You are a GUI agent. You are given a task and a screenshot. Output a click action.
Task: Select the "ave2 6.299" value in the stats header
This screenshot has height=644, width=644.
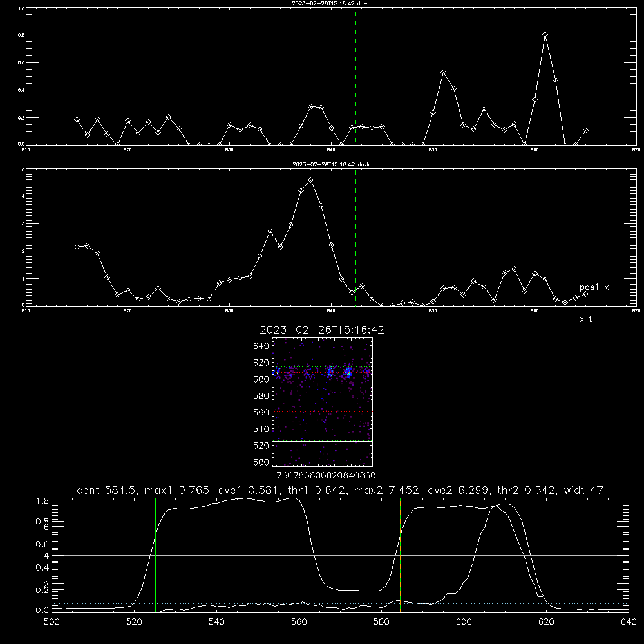coord(458,490)
